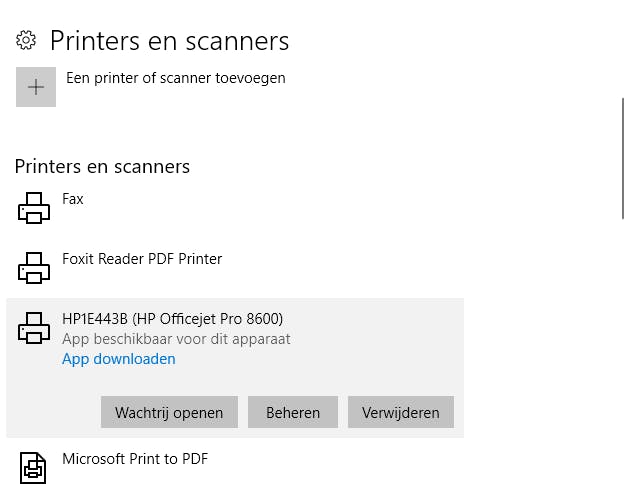Click 'Een printer of scanner toevoegen' text

pyautogui.click(x=176, y=78)
